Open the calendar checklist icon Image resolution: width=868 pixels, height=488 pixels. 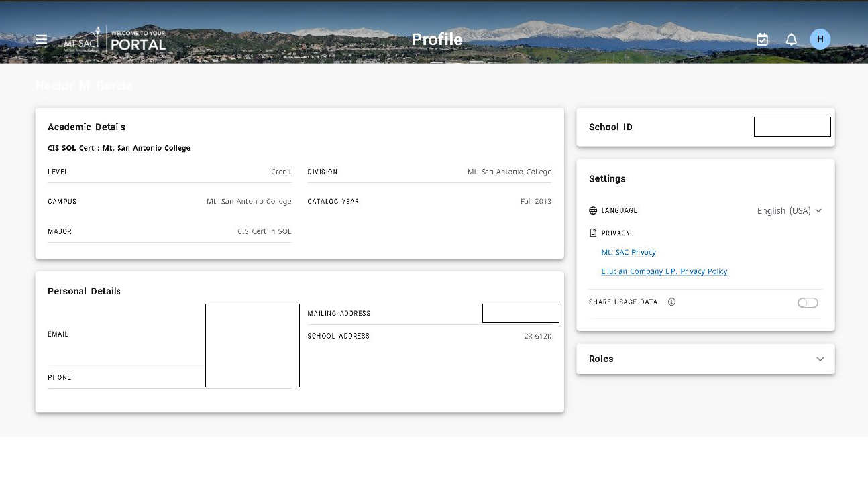coord(762,40)
